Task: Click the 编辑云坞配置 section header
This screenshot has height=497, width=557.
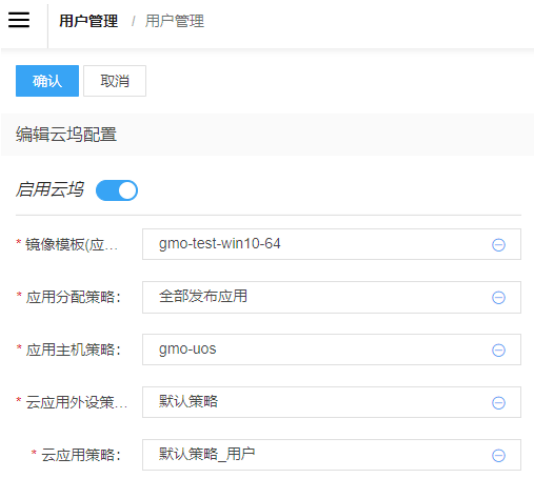Action: (66, 134)
